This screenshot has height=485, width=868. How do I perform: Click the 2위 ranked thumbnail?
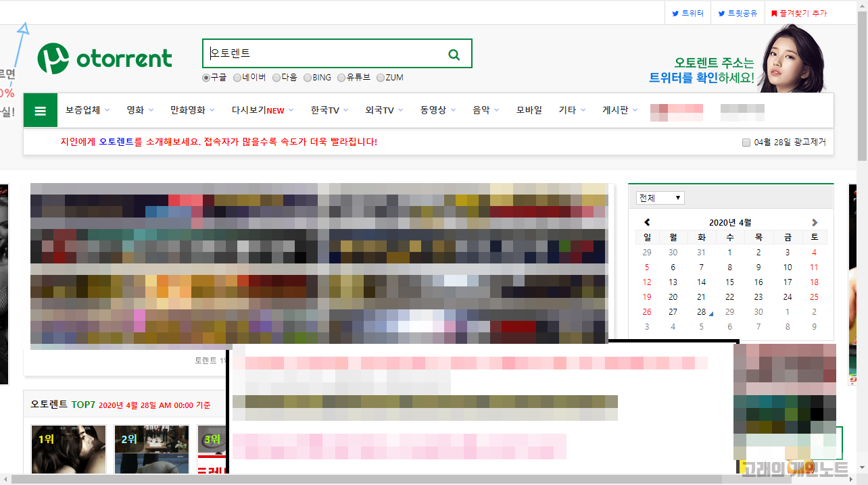151,449
